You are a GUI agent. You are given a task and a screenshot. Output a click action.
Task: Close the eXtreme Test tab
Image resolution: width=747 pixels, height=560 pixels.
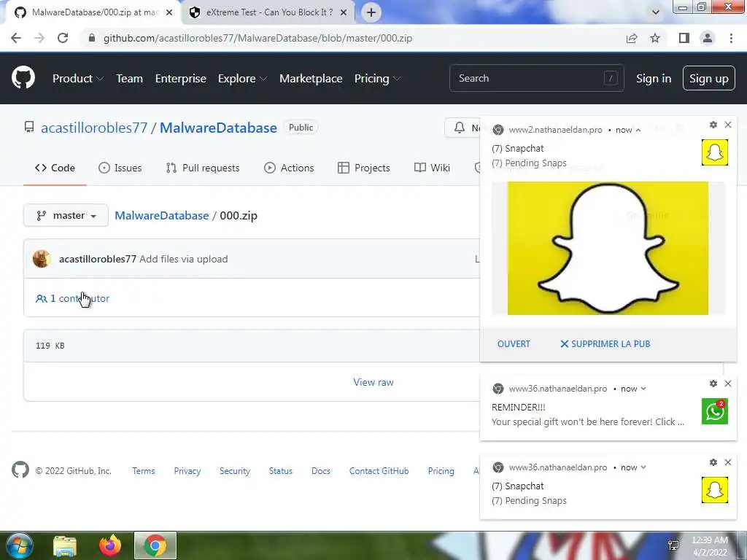point(344,12)
